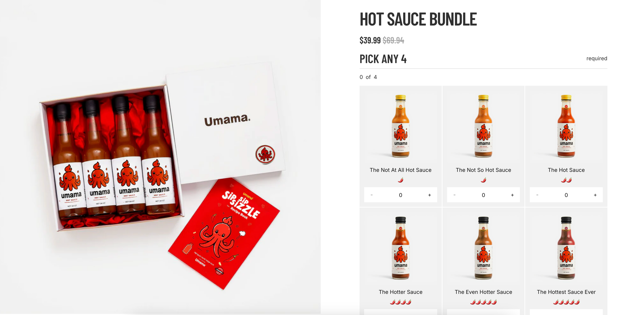This screenshot has width=644, height=315.
Task: Open The Hottest Sauce Ever bottle image
Action: point(566,248)
